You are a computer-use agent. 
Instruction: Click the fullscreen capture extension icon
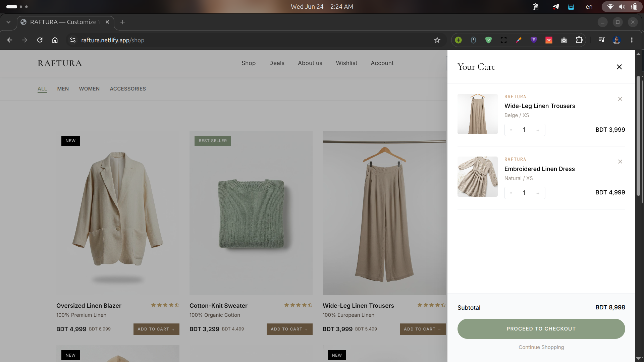pyautogui.click(x=503, y=40)
